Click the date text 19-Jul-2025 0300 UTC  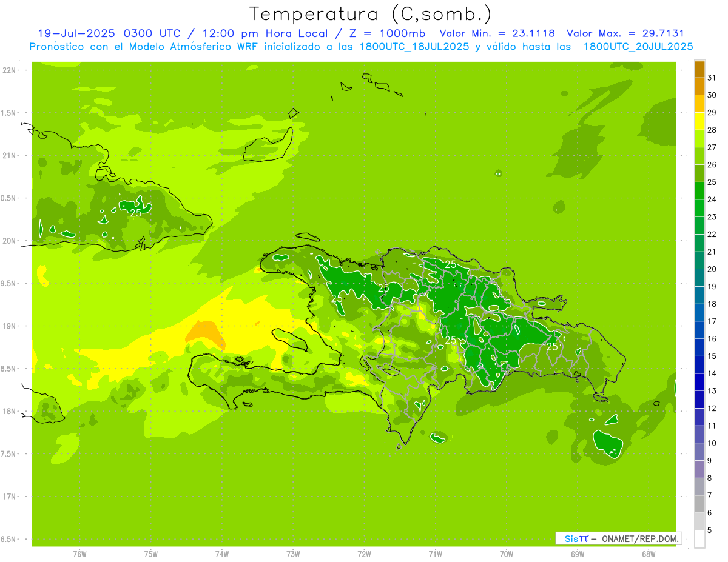coord(109,33)
